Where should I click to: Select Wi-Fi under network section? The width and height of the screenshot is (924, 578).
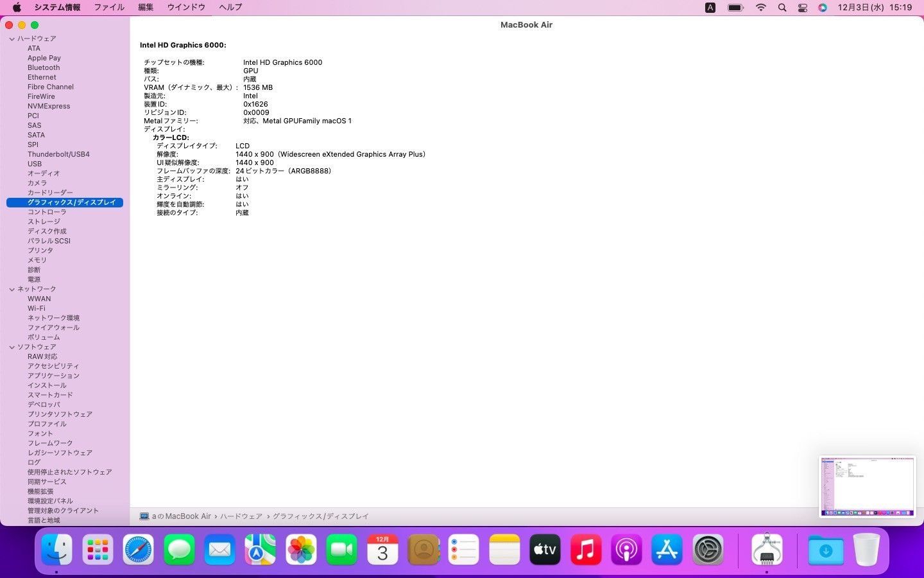[x=36, y=308]
